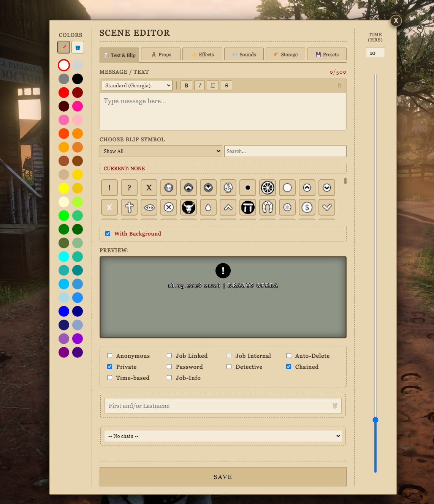Click the time hours slider handle
This screenshot has height=504, width=434.
point(375,420)
